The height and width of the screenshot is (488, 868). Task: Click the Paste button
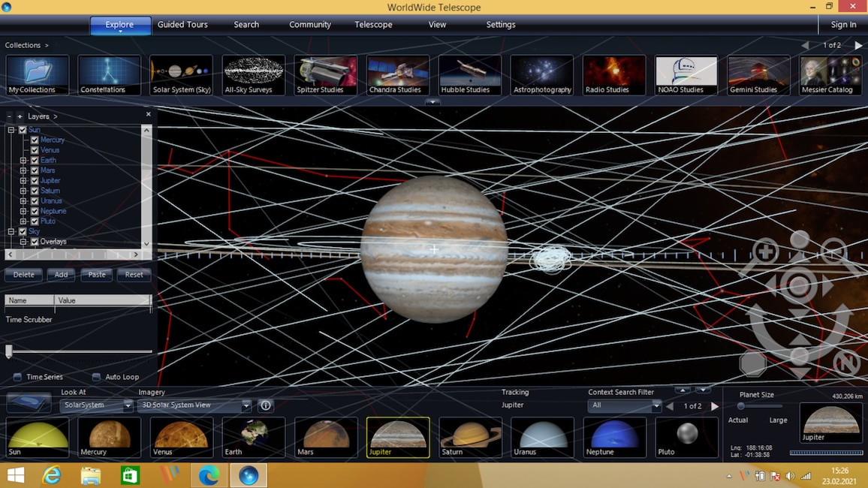pos(97,275)
